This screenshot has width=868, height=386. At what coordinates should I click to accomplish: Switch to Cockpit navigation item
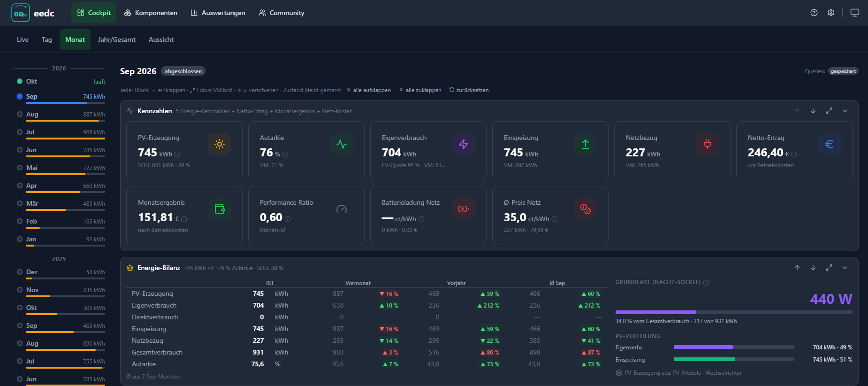click(x=94, y=13)
